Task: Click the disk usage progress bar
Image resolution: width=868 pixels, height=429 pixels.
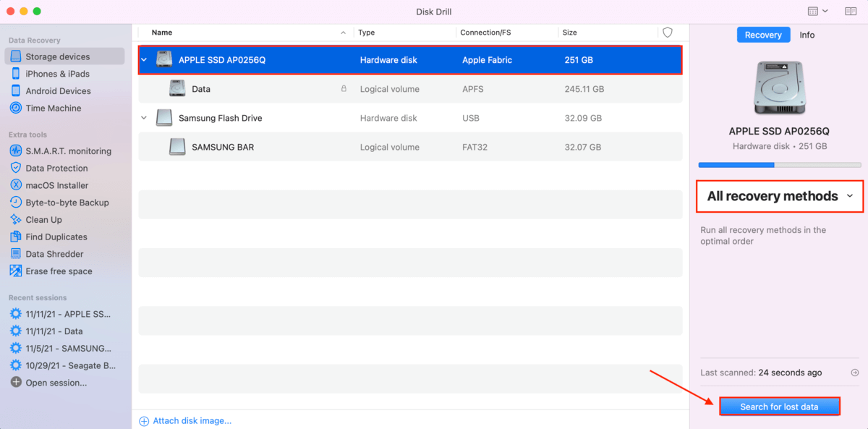Action: 780,165
